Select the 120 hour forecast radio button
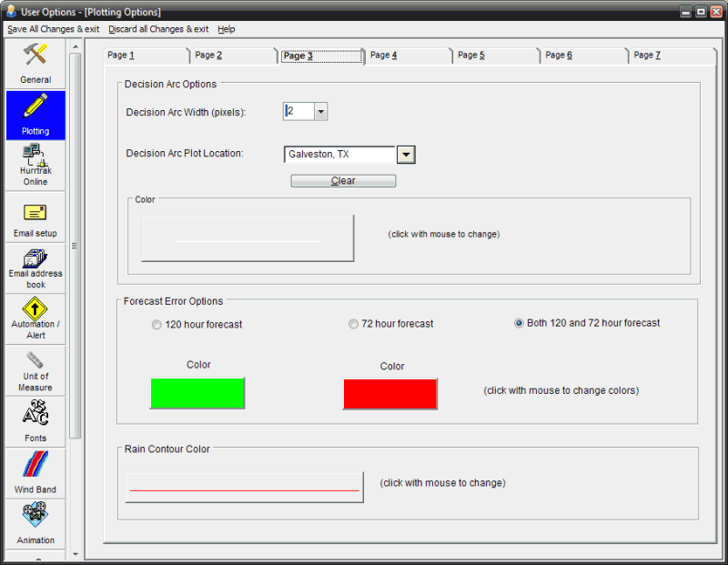Screen dimensions: 728x565 tap(157, 325)
